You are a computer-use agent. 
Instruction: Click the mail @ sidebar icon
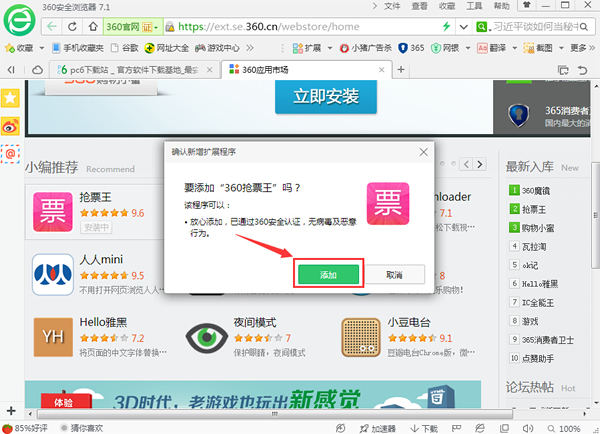[9, 153]
